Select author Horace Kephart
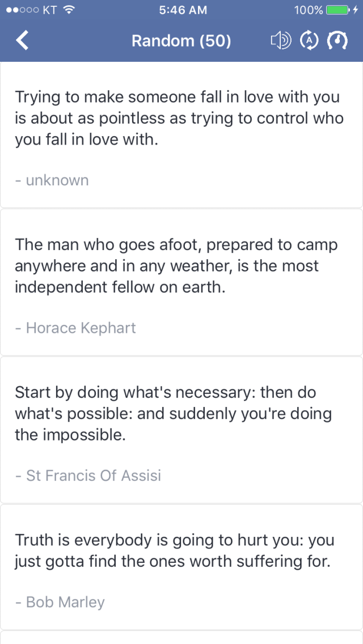 click(x=75, y=328)
